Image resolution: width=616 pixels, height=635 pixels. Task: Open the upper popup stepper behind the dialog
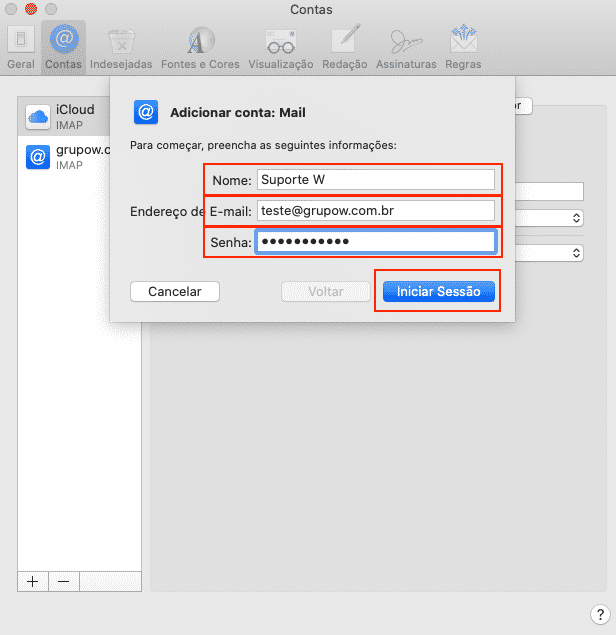pyautogui.click(x=576, y=218)
